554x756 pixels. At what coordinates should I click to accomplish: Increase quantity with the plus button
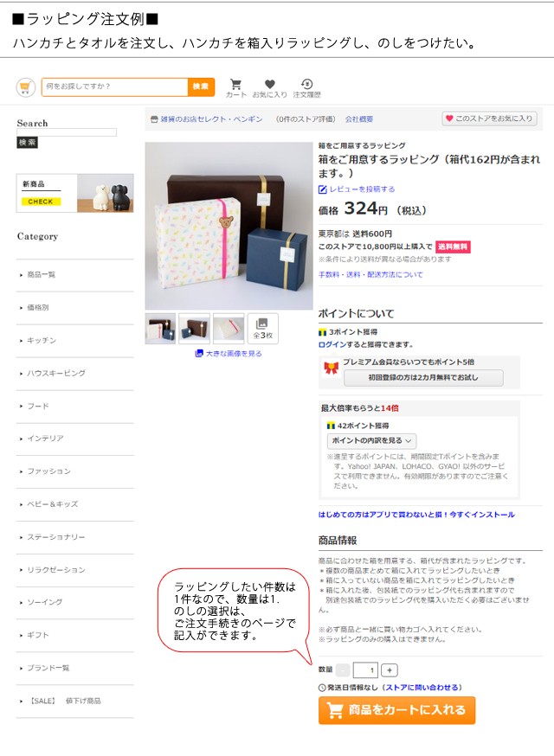point(390,670)
